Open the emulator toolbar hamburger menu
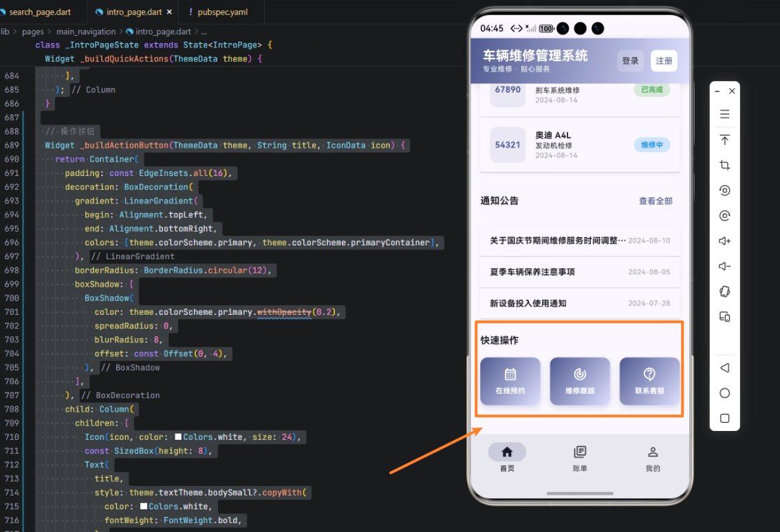This screenshot has height=532, width=780. click(x=724, y=114)
